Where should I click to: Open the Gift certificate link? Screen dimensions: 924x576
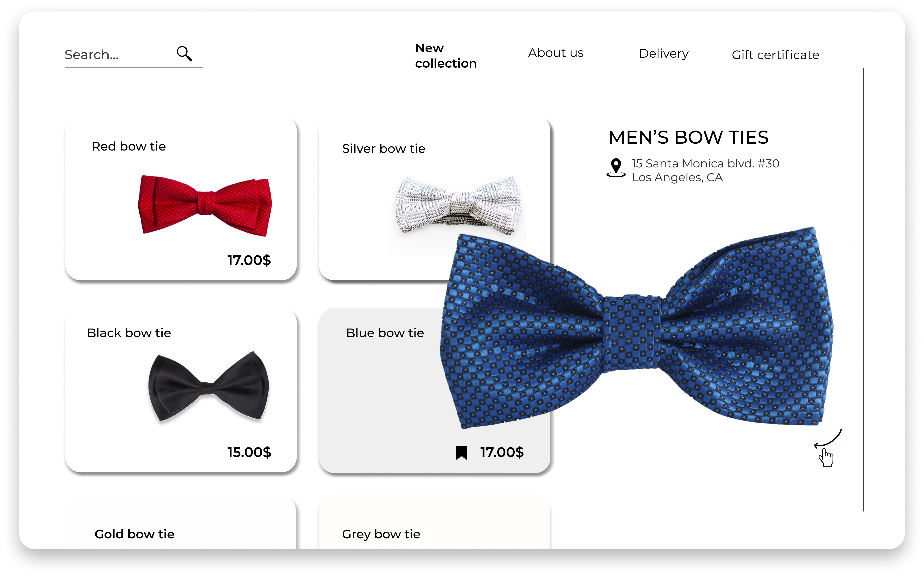click(775, 55)
